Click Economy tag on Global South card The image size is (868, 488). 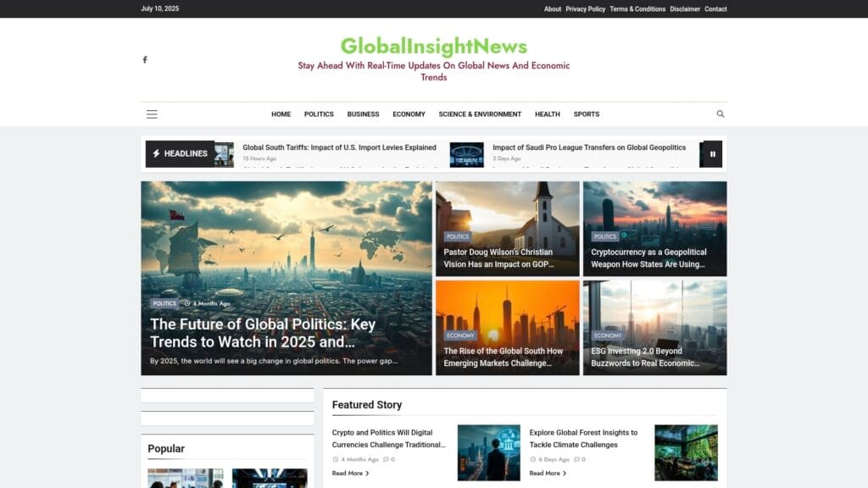pos(460,335)
